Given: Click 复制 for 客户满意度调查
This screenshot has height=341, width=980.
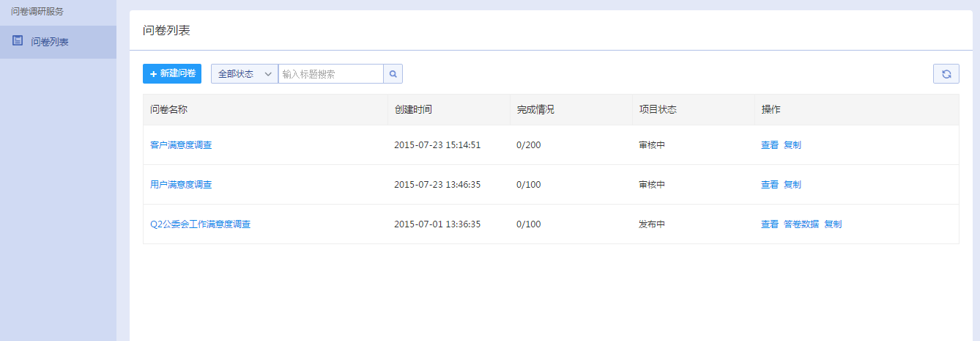Looking at the screenshot, I should click(x=792, y=145).
